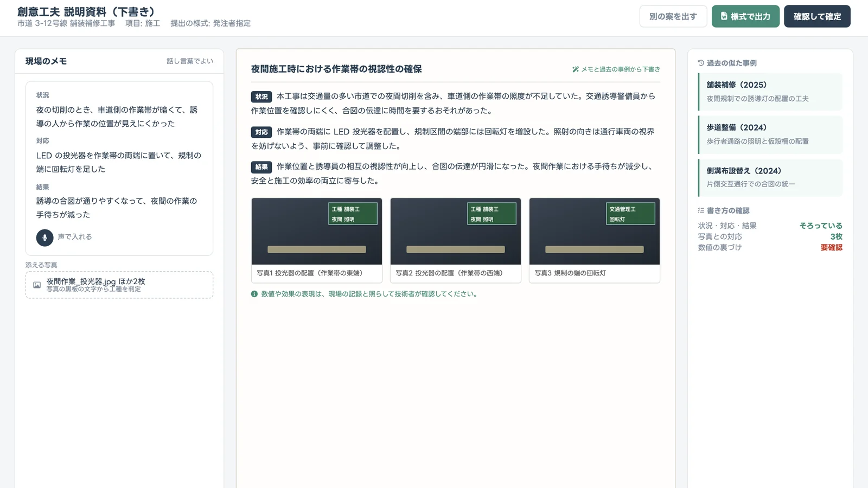Click the magic wand icon near メモと過去の事例から下書き
This screenshot has height=488, width=868.
tap(576, 69)
